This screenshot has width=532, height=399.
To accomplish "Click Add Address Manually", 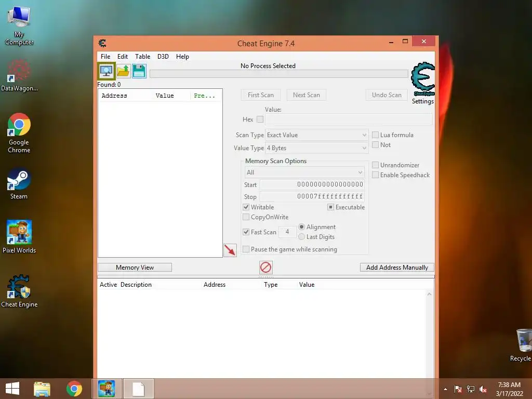I will point(397,268).
